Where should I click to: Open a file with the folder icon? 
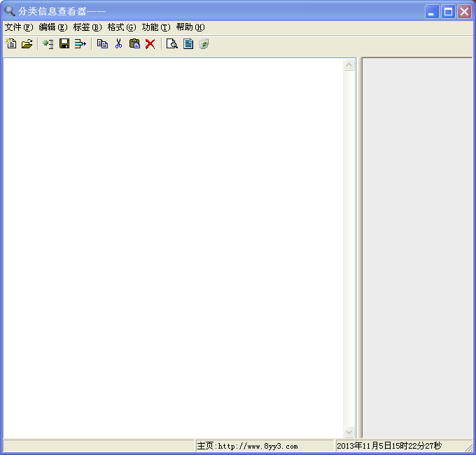coord(27,43)
